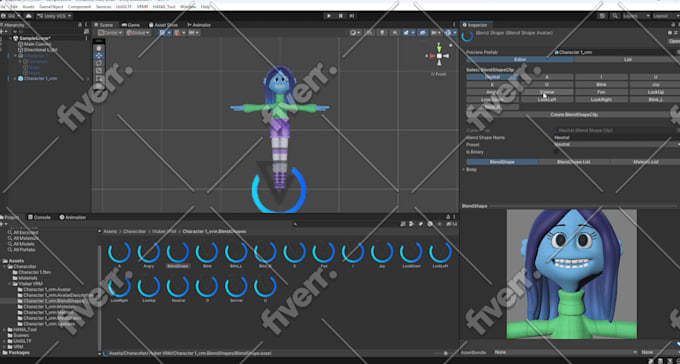Select the Rotate tool
This screenshot has width=680, height=364.
pos(99,63)
